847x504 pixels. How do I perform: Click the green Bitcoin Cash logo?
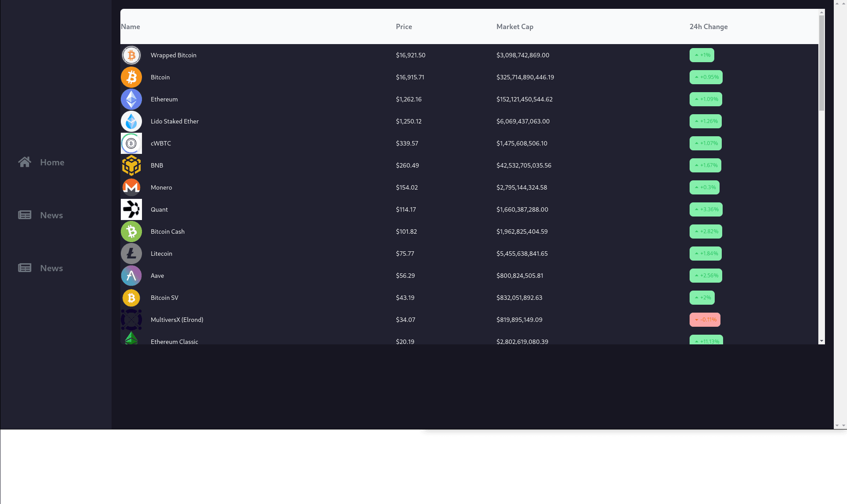tap(131, 231)
